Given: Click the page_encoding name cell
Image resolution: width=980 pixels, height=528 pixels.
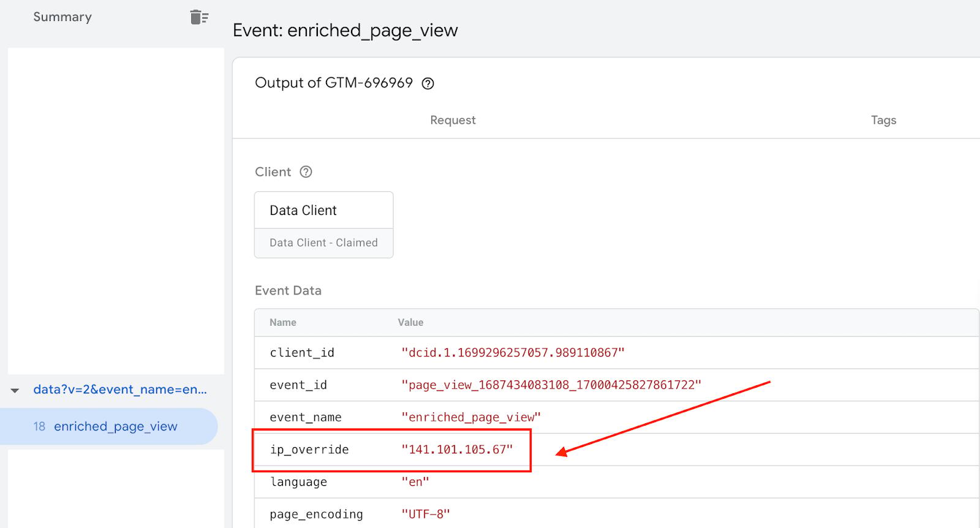Looking at the screenshot, I should click(317, 515).
